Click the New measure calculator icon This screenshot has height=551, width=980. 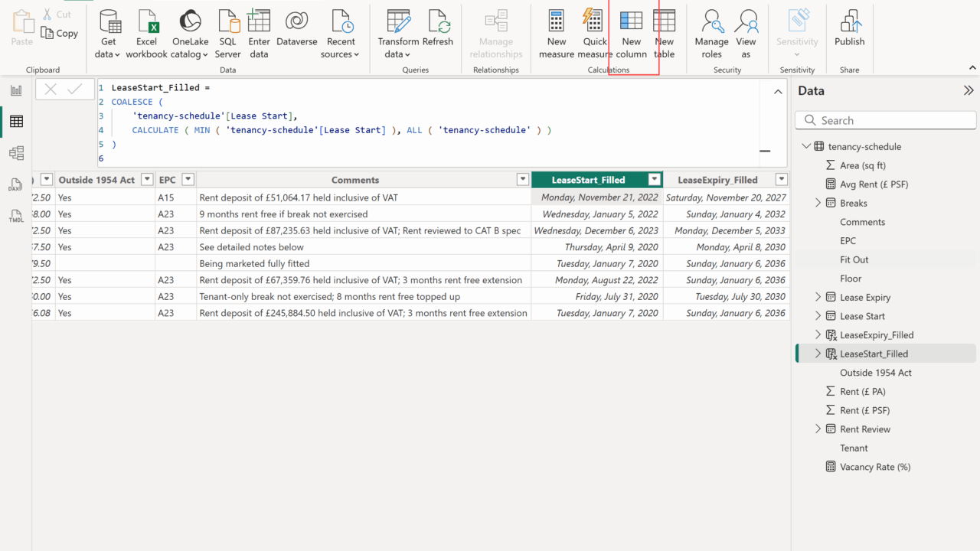[x=557, y=21]
